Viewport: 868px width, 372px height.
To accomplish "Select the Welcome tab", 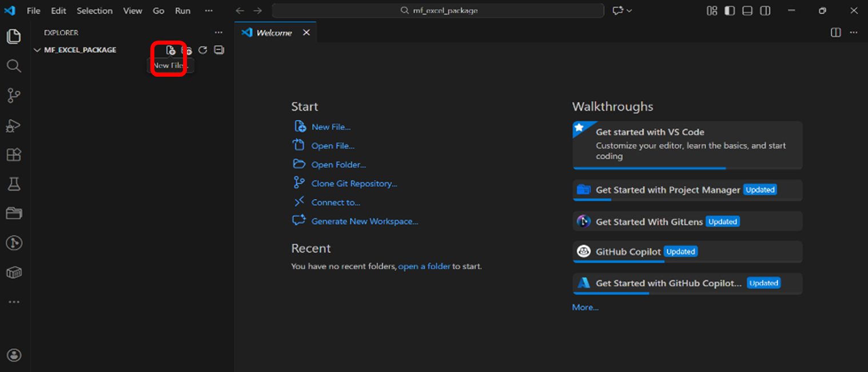I will 274,33.
